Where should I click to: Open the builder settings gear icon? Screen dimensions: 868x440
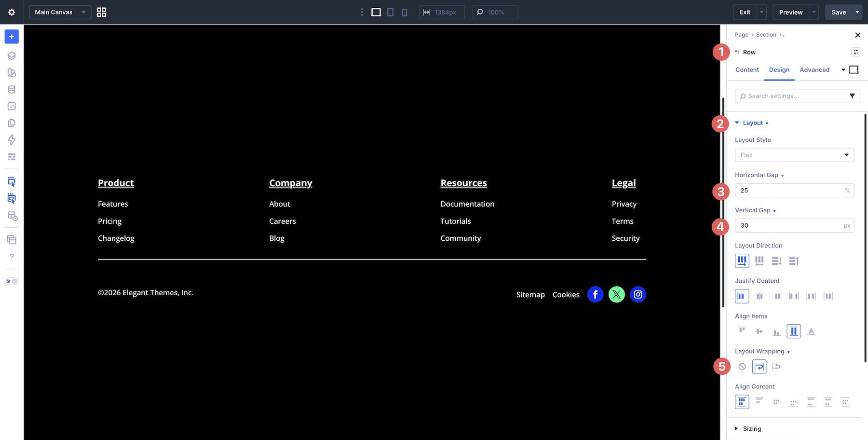point(12,12)
